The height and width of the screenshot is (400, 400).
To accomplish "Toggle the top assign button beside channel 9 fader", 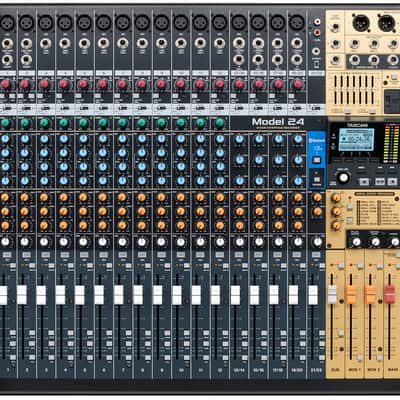I will 168,333.
